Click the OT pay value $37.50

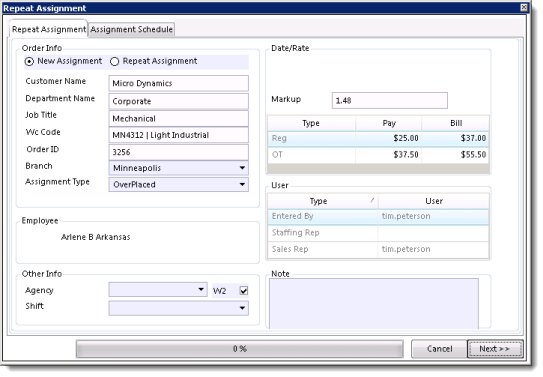[406, 155]
